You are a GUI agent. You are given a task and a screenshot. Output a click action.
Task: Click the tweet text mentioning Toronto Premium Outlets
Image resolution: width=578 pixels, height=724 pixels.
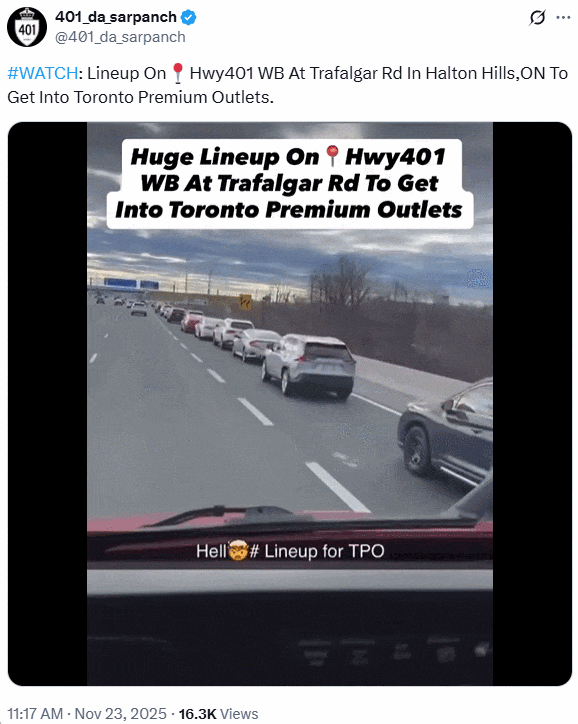point(287,85)
